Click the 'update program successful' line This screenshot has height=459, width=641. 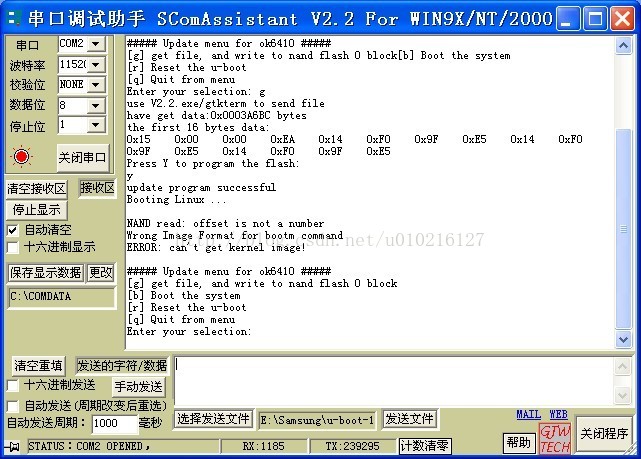click(201, 188)
